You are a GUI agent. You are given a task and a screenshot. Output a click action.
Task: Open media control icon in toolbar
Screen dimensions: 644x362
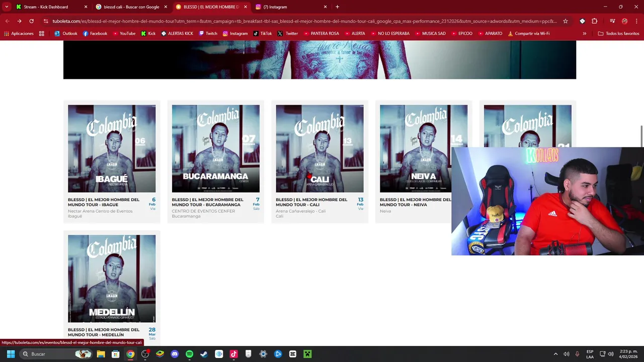pos(612,21)
